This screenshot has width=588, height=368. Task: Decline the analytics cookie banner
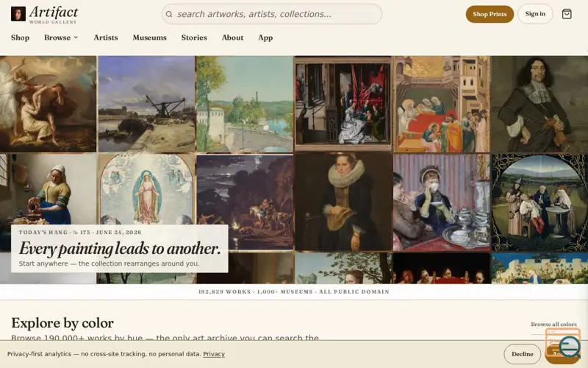[523, 354]
